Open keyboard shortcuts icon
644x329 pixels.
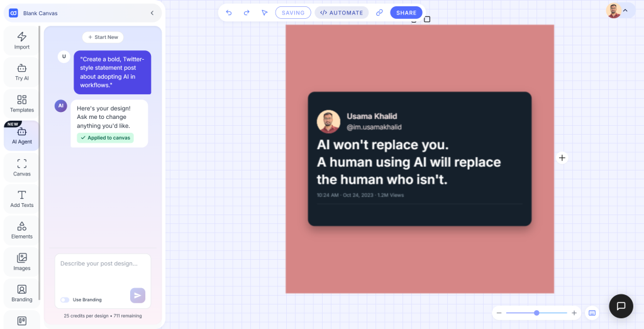tap(592, 313)
